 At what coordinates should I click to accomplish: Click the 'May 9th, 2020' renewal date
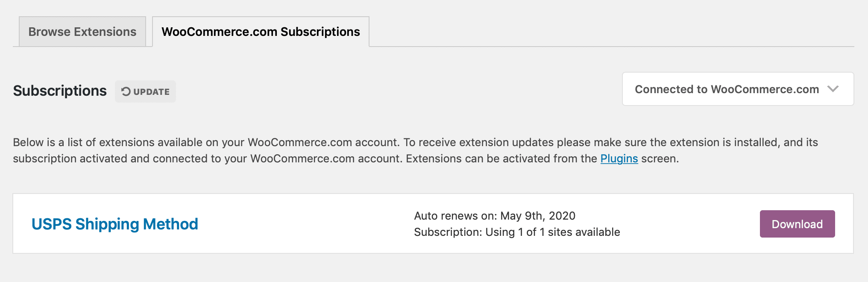click(538, 216)
